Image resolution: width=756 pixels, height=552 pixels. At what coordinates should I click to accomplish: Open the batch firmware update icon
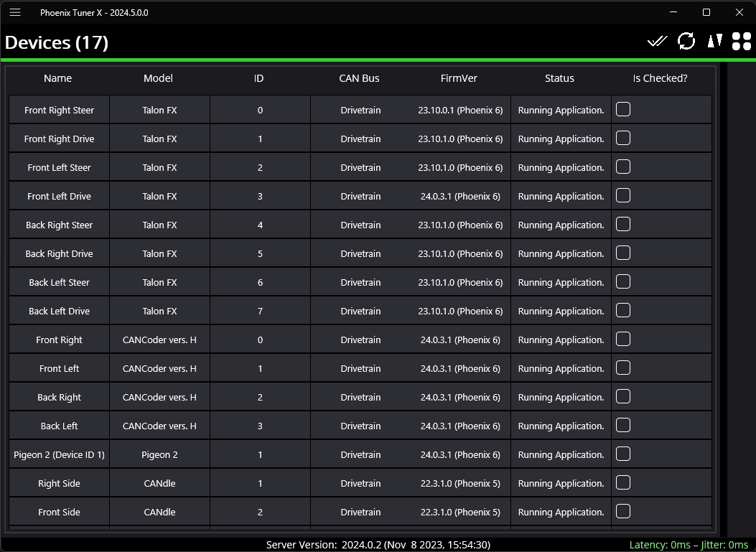[714, 41]
